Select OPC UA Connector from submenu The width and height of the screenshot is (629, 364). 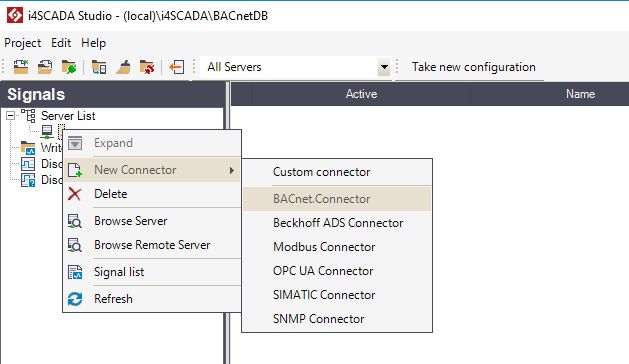pos(337,271)
